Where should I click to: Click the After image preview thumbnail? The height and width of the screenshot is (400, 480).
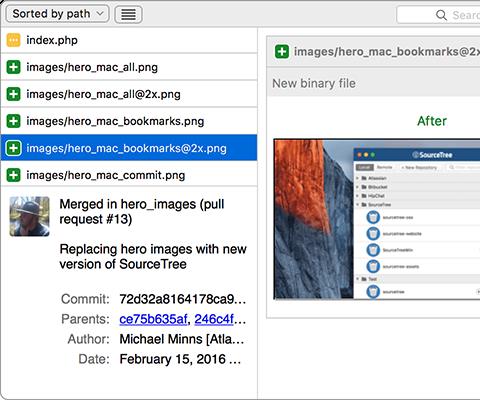pos(377,219)
